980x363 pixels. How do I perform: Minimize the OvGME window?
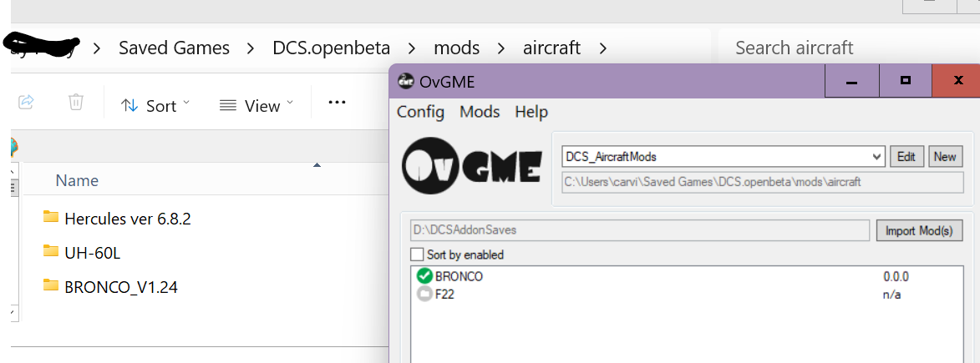point(851,81)
